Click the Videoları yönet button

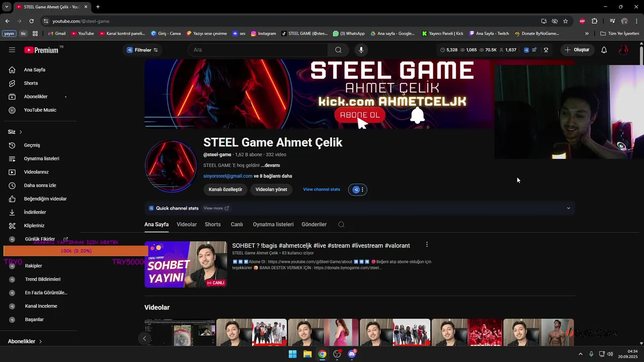tap(271, 190)
